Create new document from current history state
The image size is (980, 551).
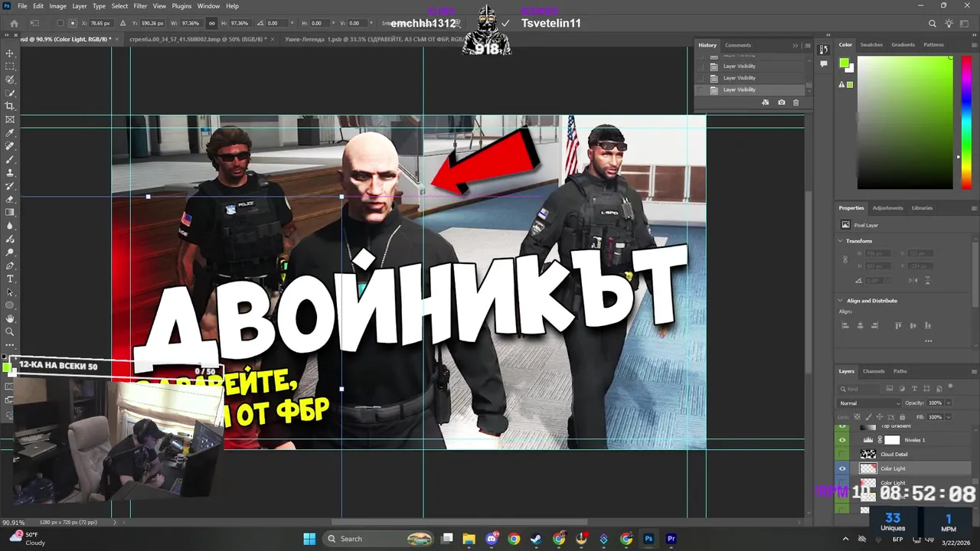pos(765,103)
